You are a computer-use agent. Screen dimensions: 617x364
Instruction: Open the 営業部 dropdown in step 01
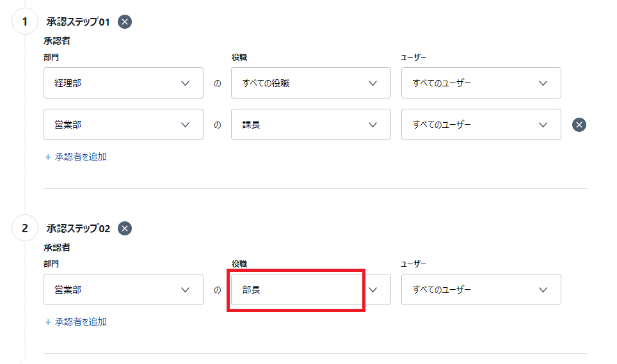point(123,125)
